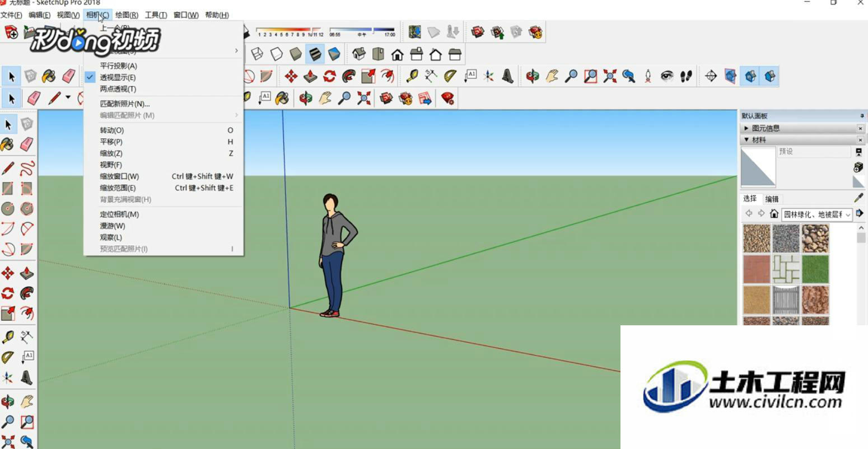
Task: Enable 平行投影(A) projection mode
Action: [x=163, y=66]
